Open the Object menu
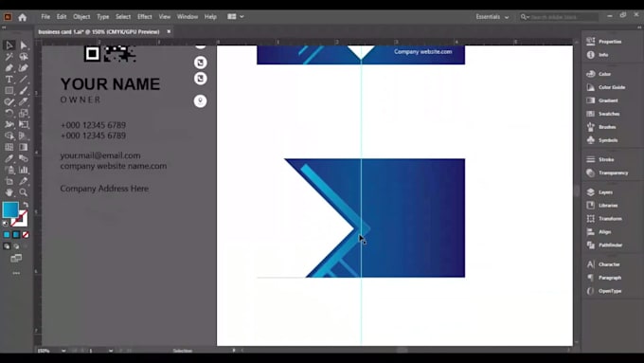 click(x=81, y=17)
